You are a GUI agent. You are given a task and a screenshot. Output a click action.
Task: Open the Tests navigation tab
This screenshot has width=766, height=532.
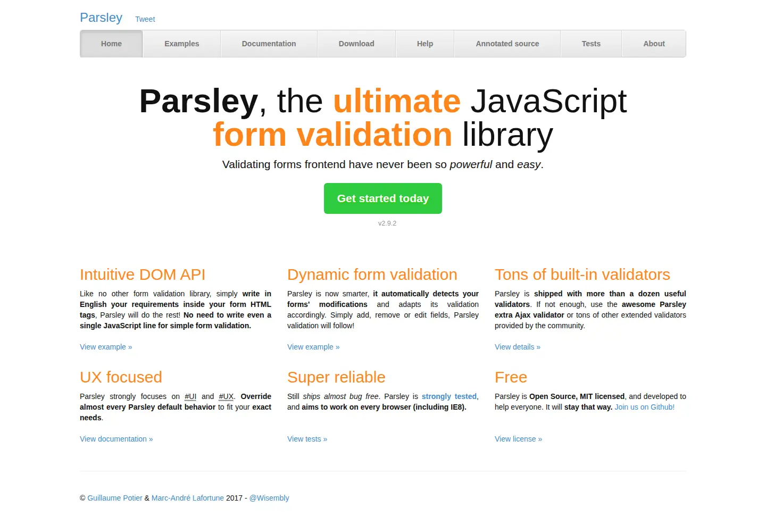click(591, 44)
